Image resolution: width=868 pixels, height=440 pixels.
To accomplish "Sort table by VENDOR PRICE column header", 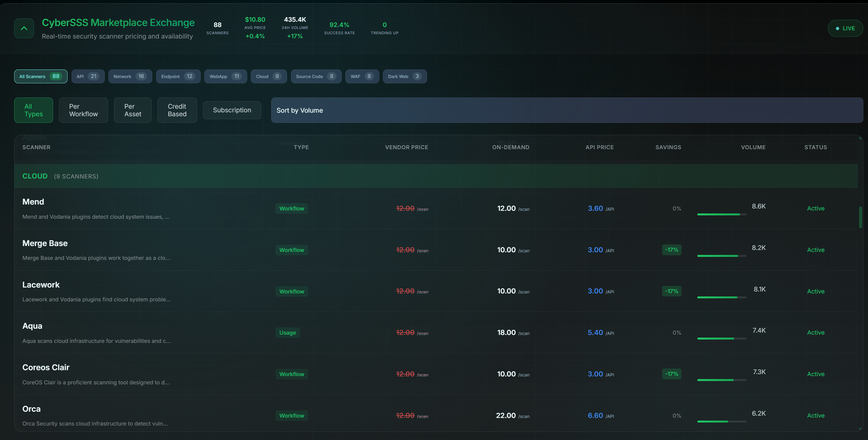I will pos(406,148).
